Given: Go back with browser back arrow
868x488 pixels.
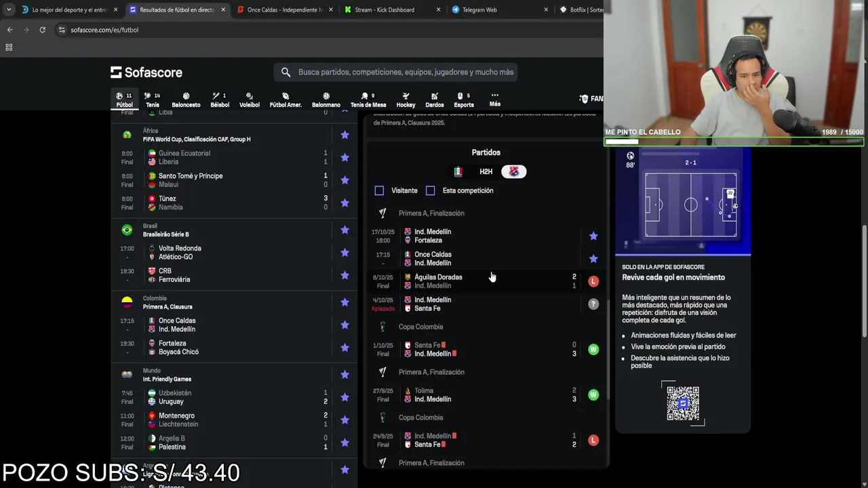Looking at the screenshot, I should [9, 30].
